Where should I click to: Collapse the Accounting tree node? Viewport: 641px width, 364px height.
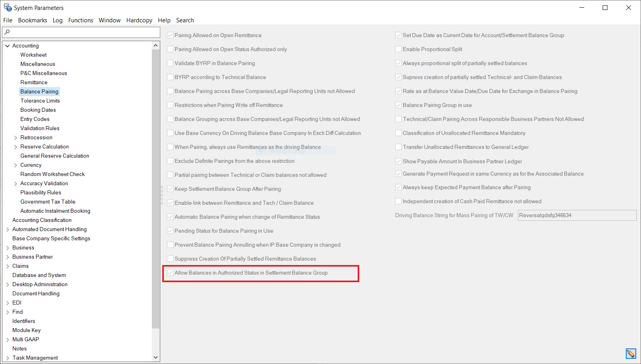(8, 46)
